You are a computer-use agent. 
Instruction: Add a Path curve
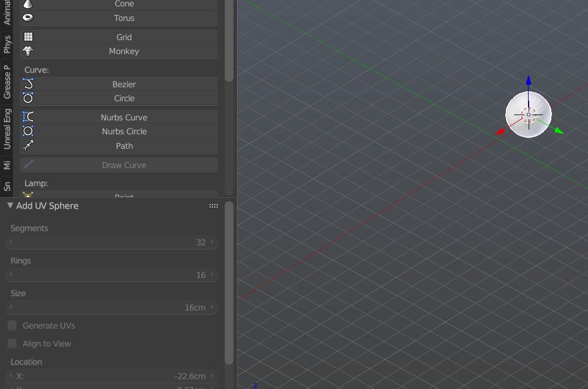(x=119, y=146)
